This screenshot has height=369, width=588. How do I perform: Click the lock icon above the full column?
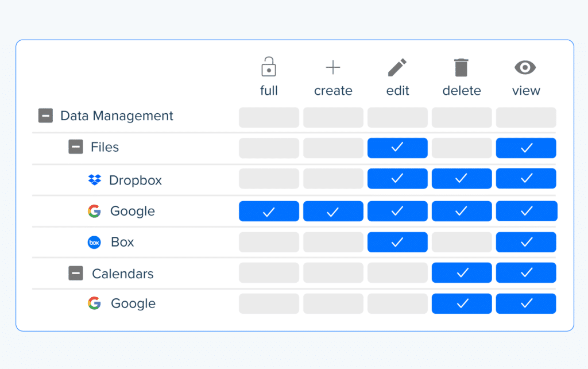(269, 67)
